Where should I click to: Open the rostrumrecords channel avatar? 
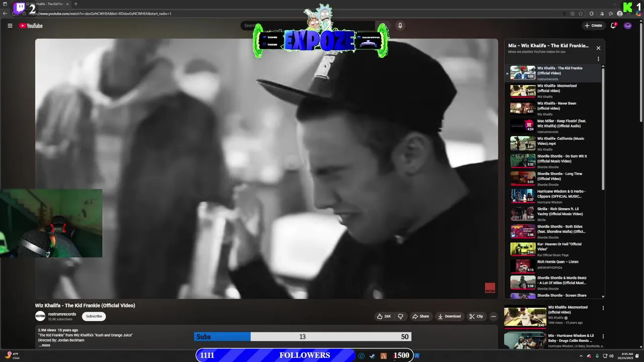(x=40, y=316)
